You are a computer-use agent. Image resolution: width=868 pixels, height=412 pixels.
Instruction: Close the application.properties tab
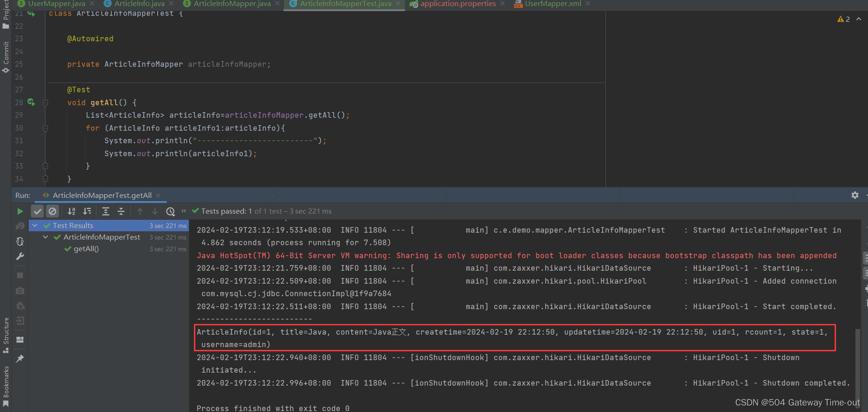point(502,4)
